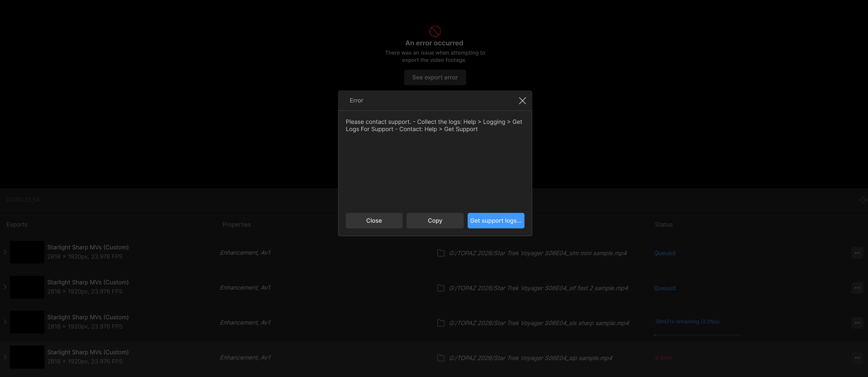Open folder for sls sharp sample export
The width and height of the screenshot is (868, 377).
pos(440,323)
